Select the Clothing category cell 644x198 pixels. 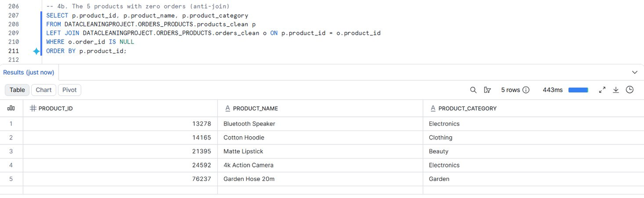533,137
